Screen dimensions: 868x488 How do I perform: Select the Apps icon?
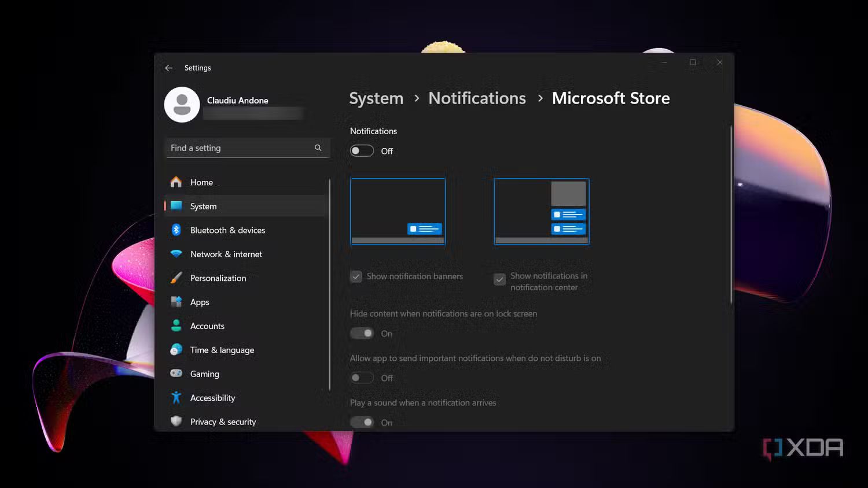click(x=176, y=302)
